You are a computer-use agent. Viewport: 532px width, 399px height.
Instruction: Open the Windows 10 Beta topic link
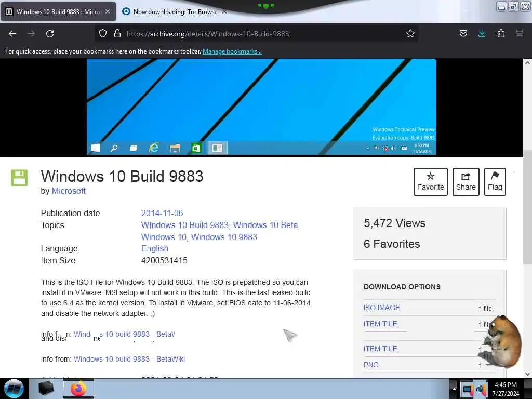[266, 225]
